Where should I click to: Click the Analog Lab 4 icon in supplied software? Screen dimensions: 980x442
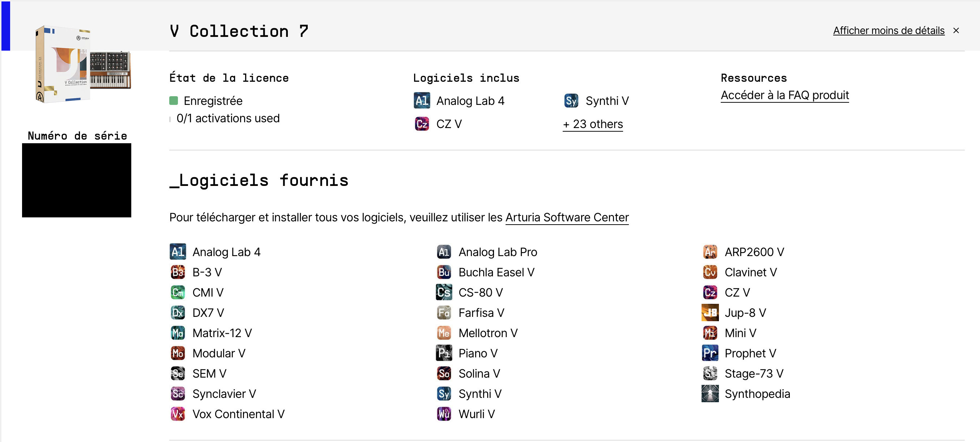pos(178,252)
